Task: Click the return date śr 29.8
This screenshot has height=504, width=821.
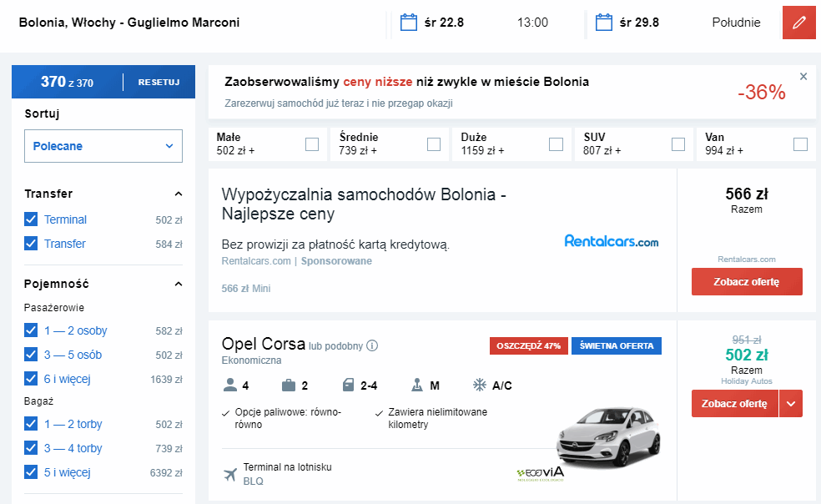Action: click(639, 23)
